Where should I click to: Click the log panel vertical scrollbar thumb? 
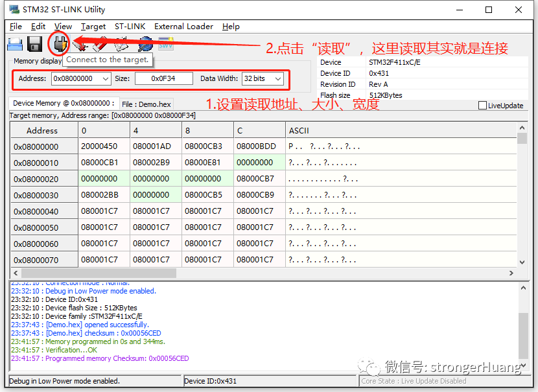[523, 335]
